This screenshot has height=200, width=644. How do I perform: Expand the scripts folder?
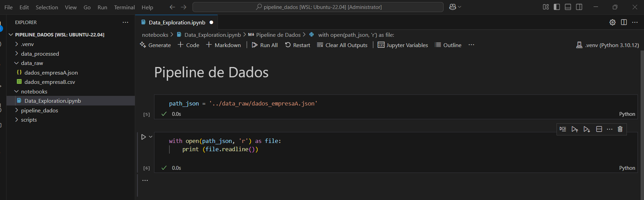coord(71,120)
